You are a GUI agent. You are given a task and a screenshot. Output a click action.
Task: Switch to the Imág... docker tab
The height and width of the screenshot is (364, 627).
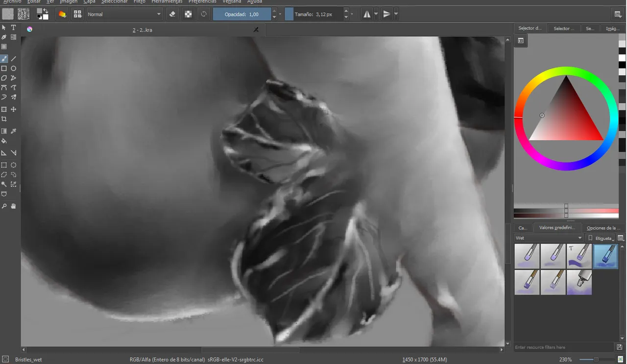pyautogui.click(x=613, y=28)
